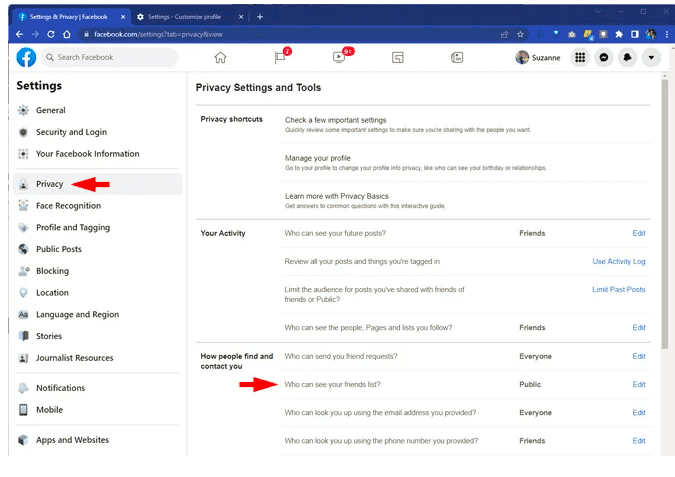This screenshot has width=675, height=477.
Task: Click Use Activity Log link
Action: [x=619, y=261]
